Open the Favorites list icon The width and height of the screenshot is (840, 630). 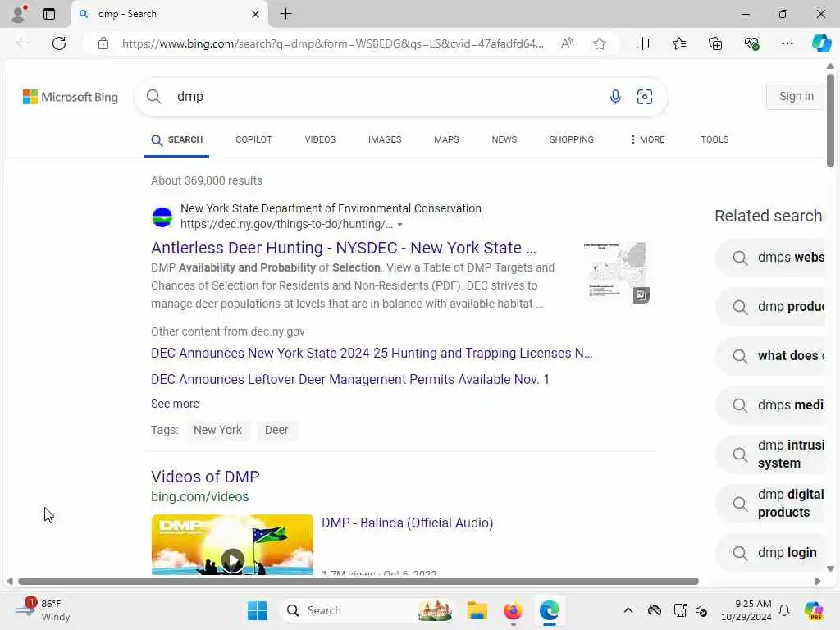pos(678,43)
